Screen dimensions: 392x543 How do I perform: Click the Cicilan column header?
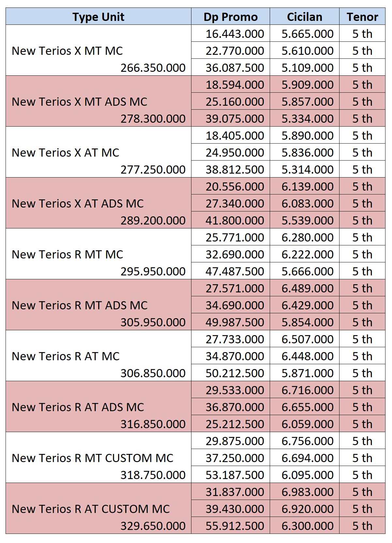click(305, 17)
